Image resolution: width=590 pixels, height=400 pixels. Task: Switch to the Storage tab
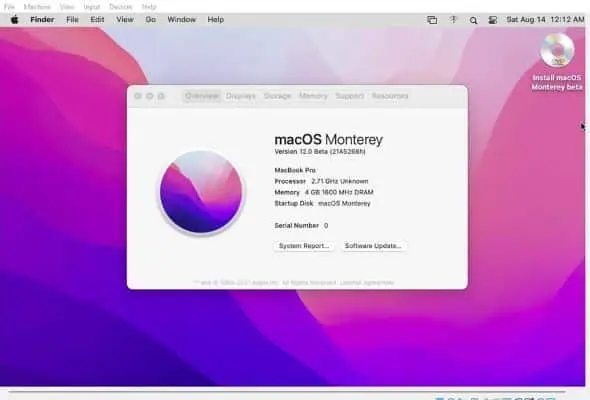coord(277,96)
